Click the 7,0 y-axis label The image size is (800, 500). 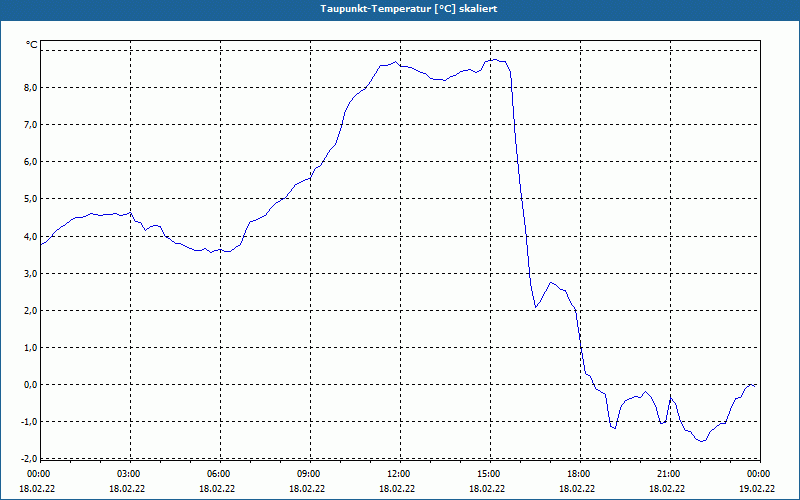(30, 124)
